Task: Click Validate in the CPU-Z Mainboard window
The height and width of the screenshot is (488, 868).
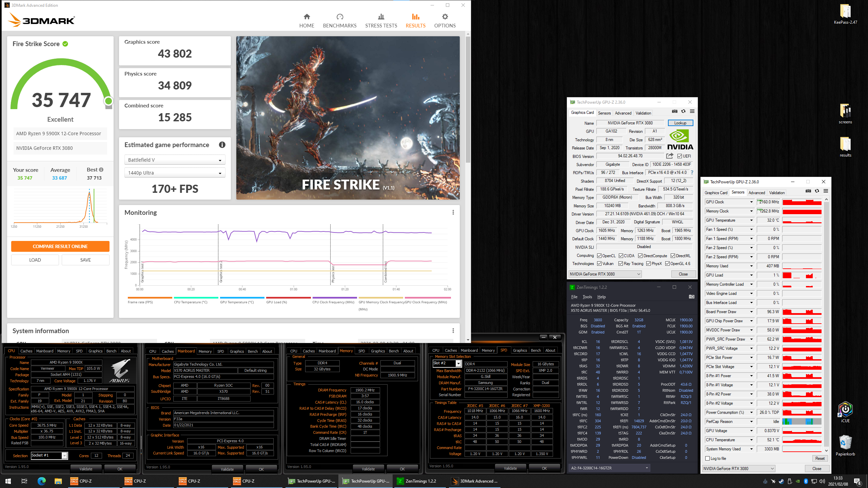Action: [x=227, y=469]
